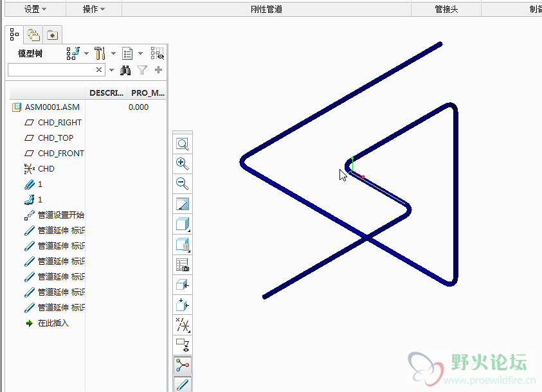Toggle the pipe solid display icon
Viewport: 542px width, 392px height.
tap(182, 384)
